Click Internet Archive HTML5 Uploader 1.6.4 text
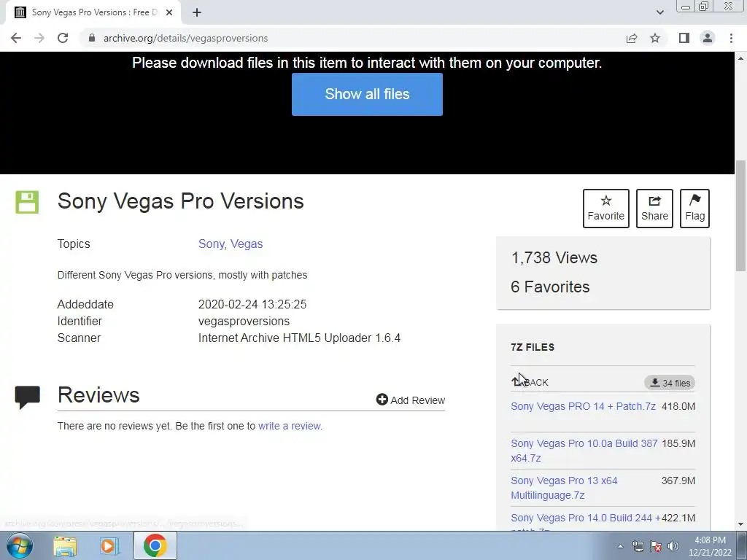This screenshot has height=560, width=747. coord(299,338)
